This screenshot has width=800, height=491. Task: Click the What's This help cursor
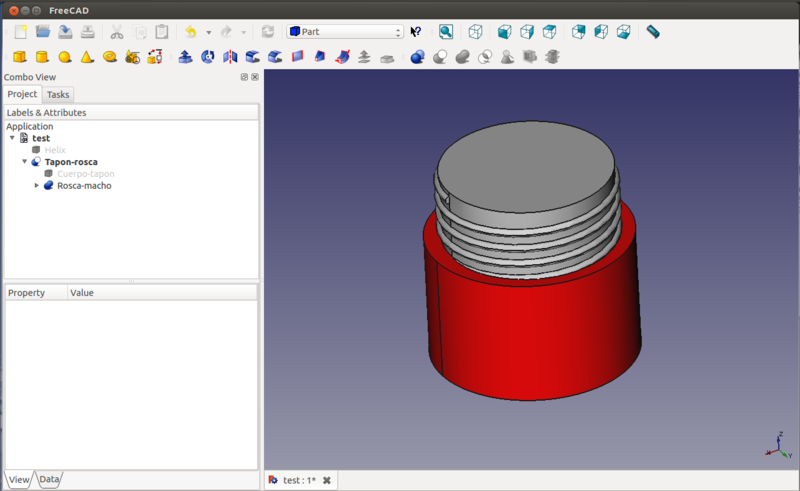point(416,32)
